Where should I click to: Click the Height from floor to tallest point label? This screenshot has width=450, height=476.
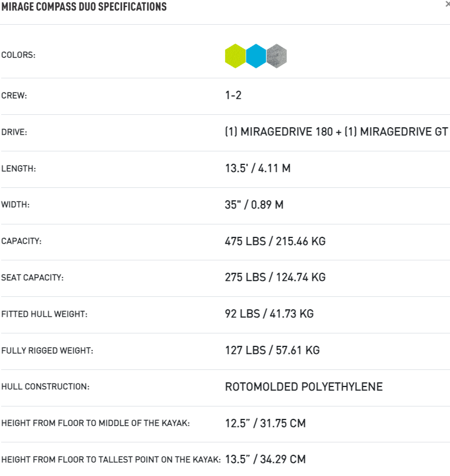click(111, 460)
